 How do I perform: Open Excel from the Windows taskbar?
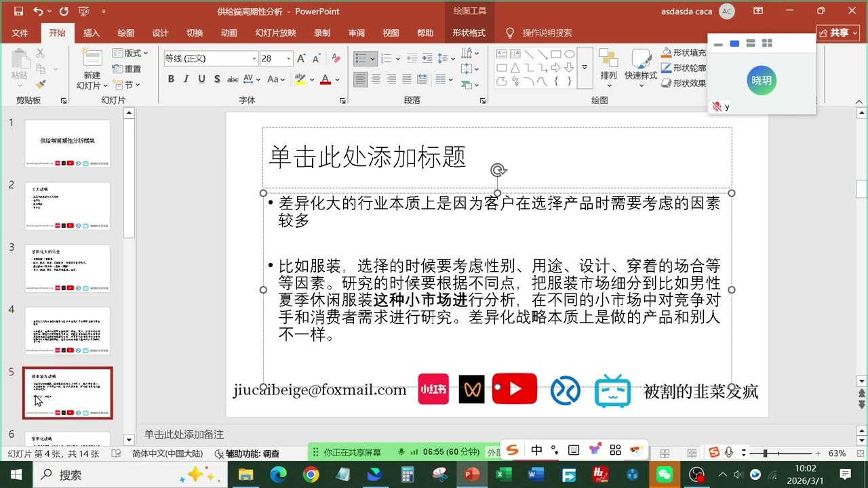502,474
